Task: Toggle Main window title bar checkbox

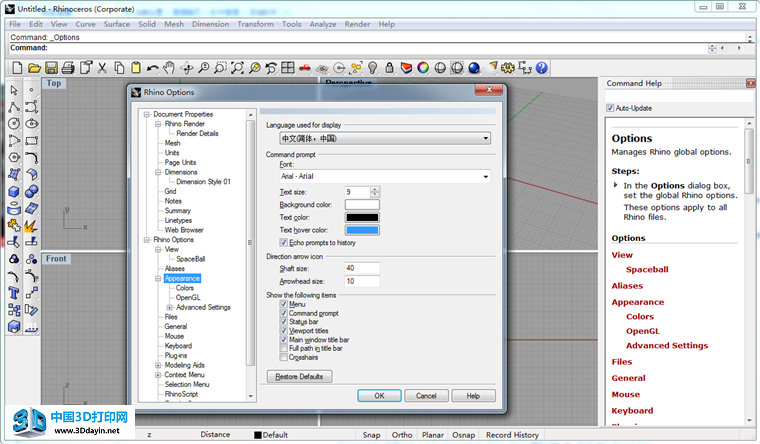Action: pos(284,340)
